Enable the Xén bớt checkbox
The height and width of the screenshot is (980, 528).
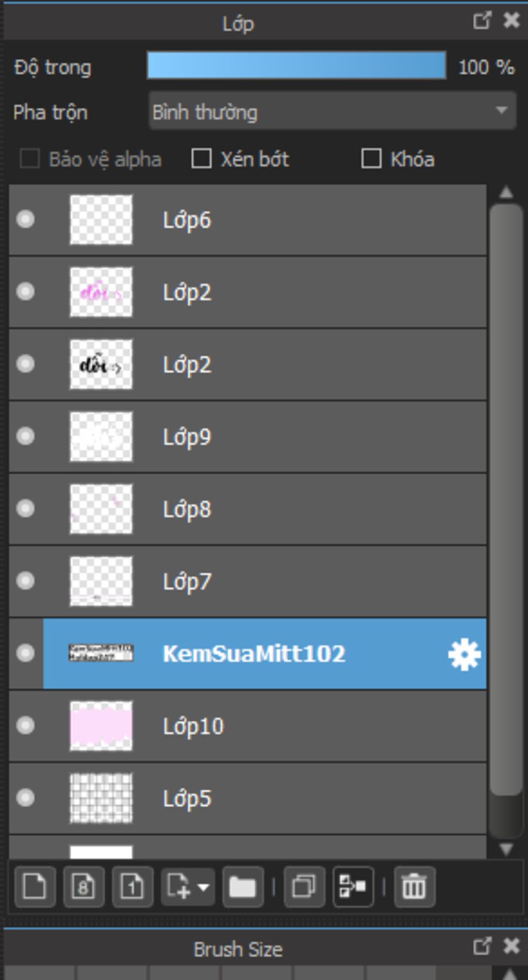point(201,159)
